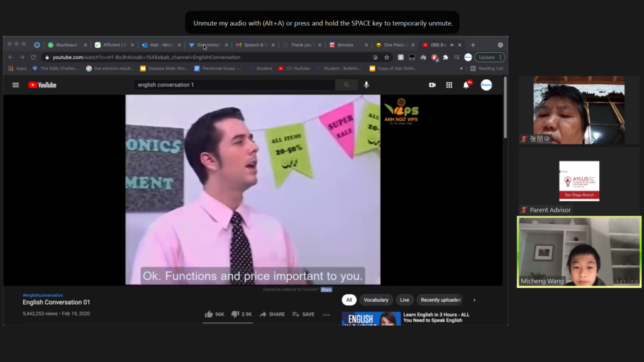Open the media control icon in Chrome toolbar
The image size is (644, 362).
coord(457,57)
